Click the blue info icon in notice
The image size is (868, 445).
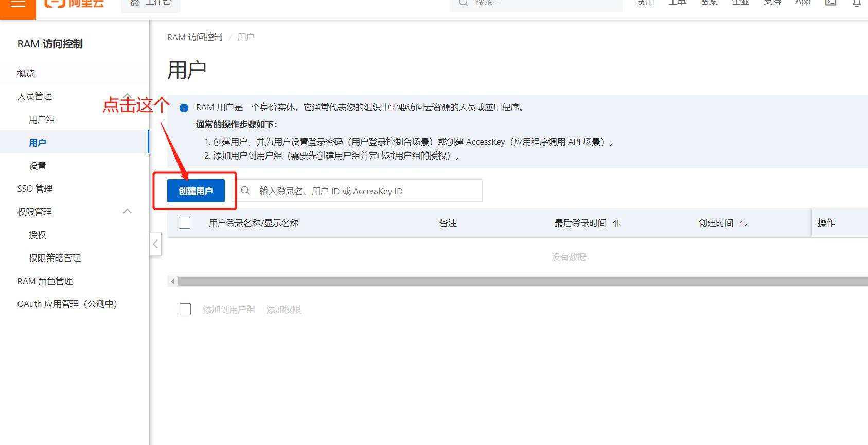[x=184, y=108]
